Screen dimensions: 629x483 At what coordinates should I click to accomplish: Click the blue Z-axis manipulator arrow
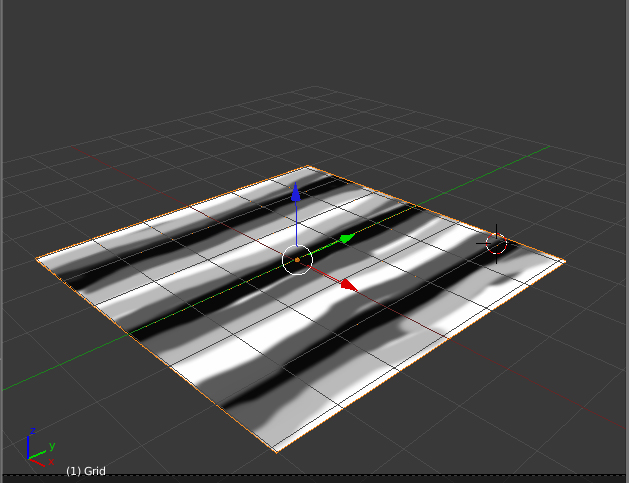coord(296,192)
